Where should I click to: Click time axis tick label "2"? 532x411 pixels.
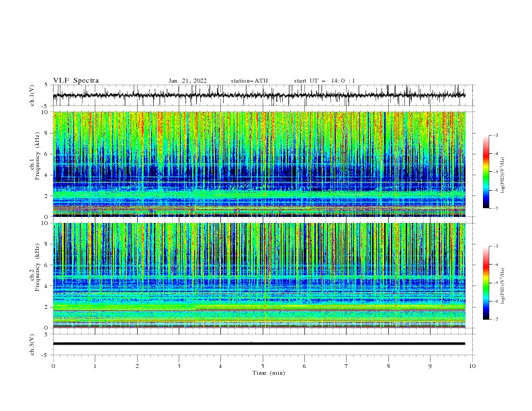[x=137, y=366]
